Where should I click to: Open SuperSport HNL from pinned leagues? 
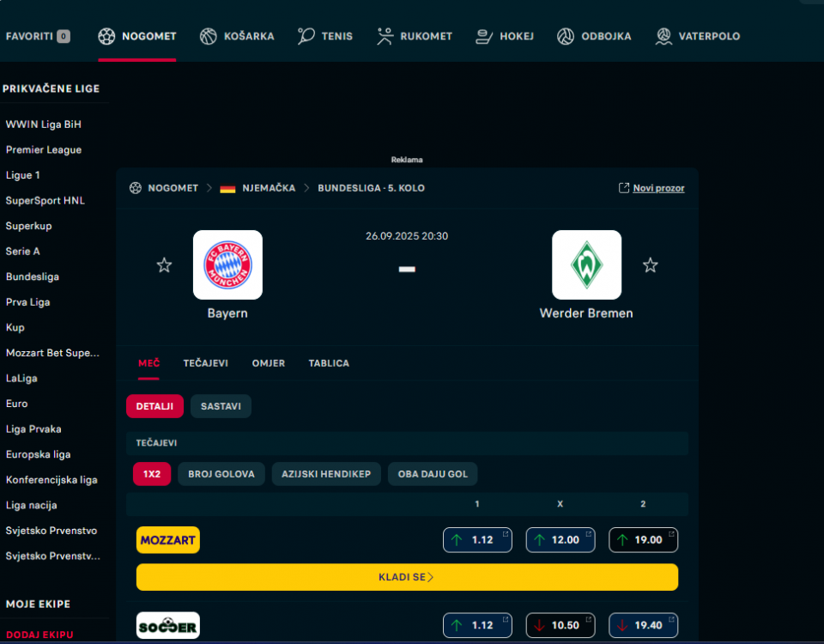coord(45,200)
